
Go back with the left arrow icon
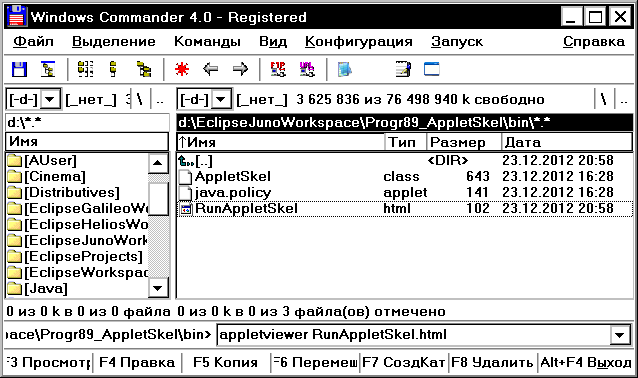pos(210,70)
